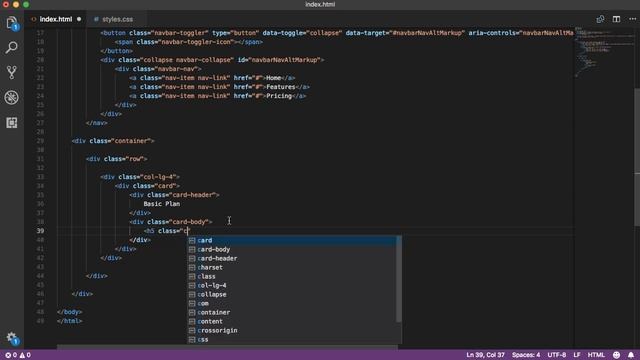Open the feedback smiley in status bar
The image size is (640, 360).
pyautogui.click(x=617, y=355)
